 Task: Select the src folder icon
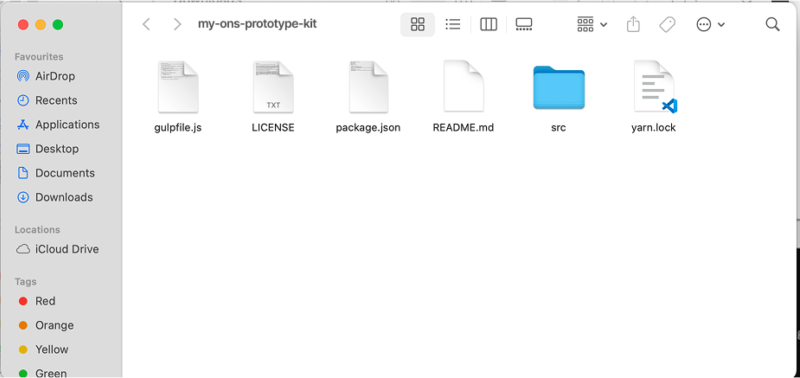(x=559, y=87)
